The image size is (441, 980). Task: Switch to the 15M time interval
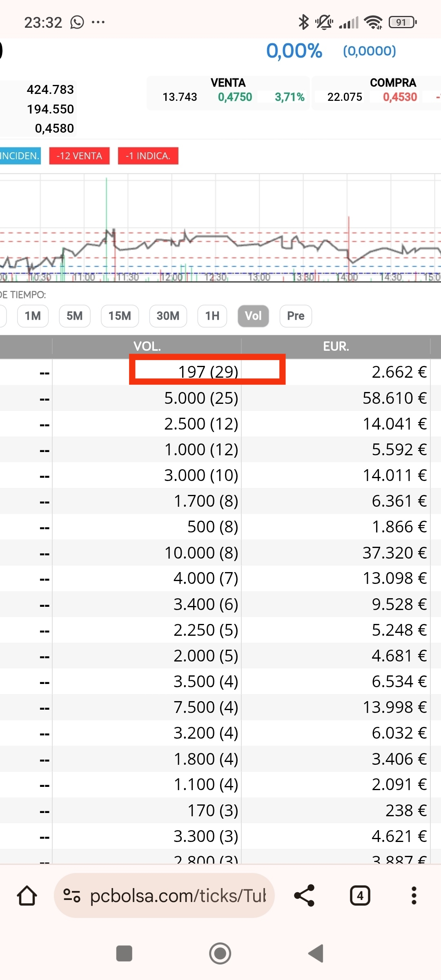click(120, 316)
